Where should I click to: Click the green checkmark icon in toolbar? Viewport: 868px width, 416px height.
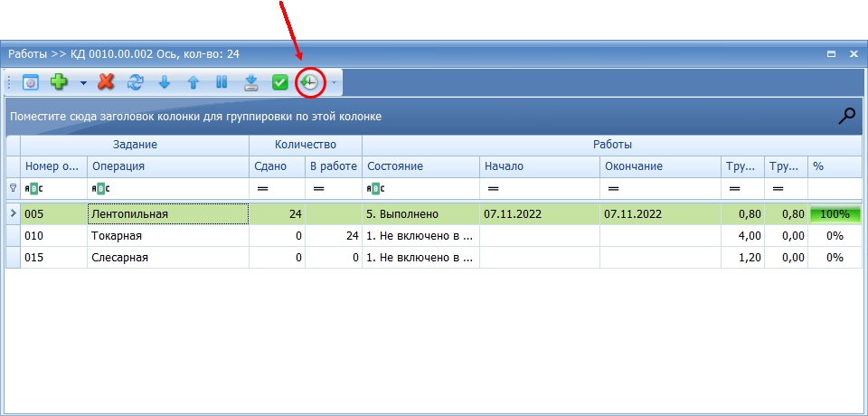[280, 83]
